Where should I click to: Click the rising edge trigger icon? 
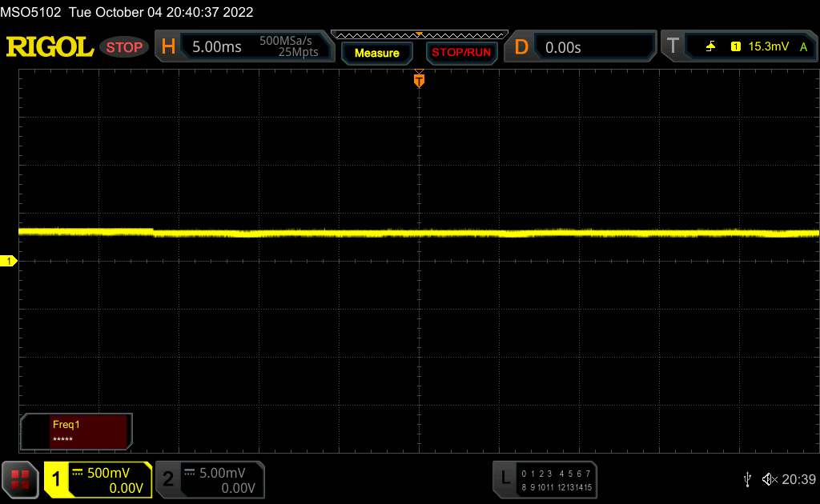pyautogui.click(x=710, y=46)
